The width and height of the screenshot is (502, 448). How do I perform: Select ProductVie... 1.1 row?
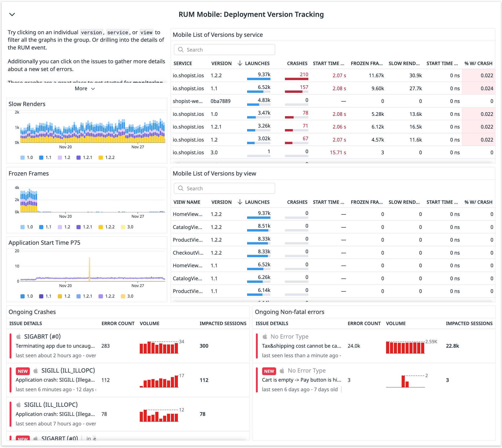333,291
